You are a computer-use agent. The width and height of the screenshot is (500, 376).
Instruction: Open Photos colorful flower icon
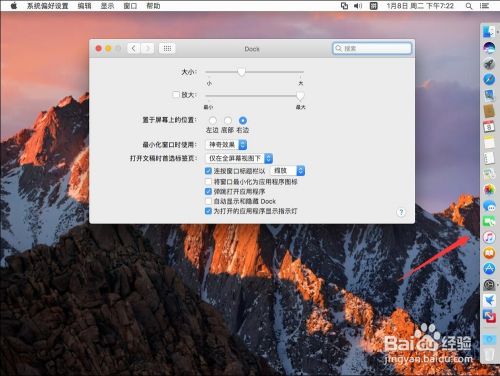pos(489,190)
